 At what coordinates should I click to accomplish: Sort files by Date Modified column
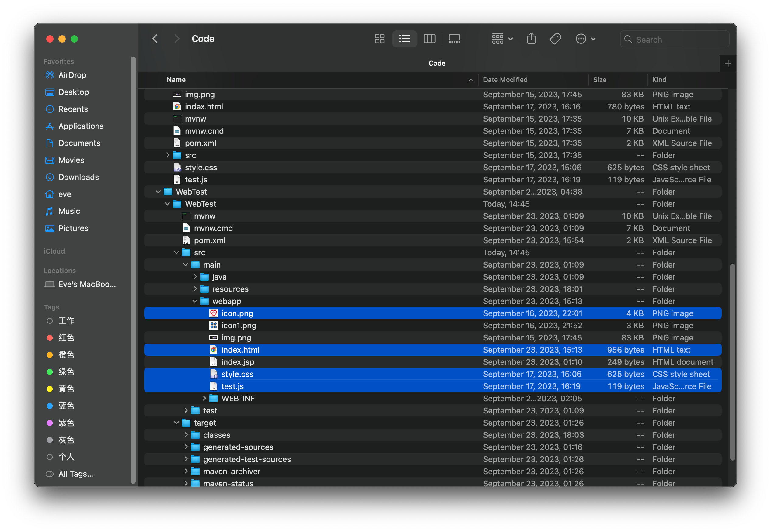coord(505,80)
